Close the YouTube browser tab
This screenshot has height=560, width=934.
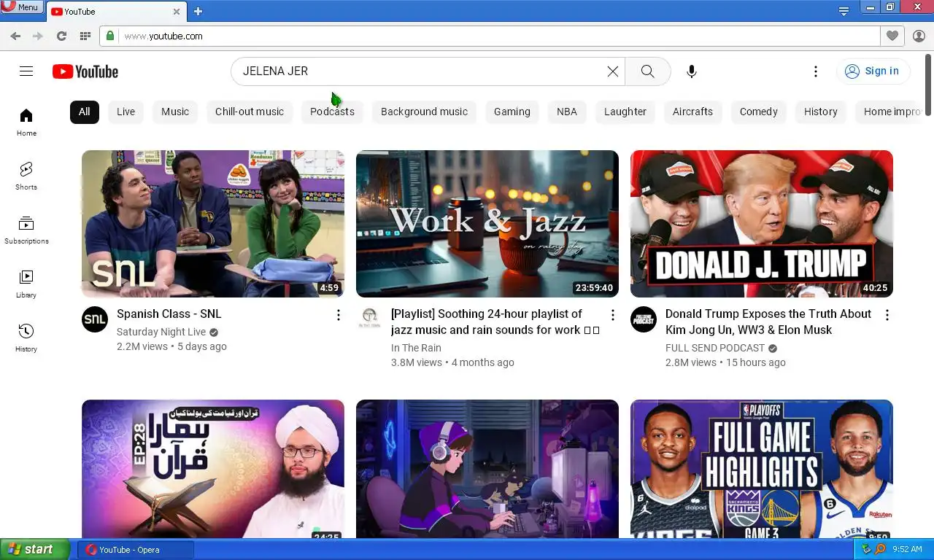click(x=177, y=12)
